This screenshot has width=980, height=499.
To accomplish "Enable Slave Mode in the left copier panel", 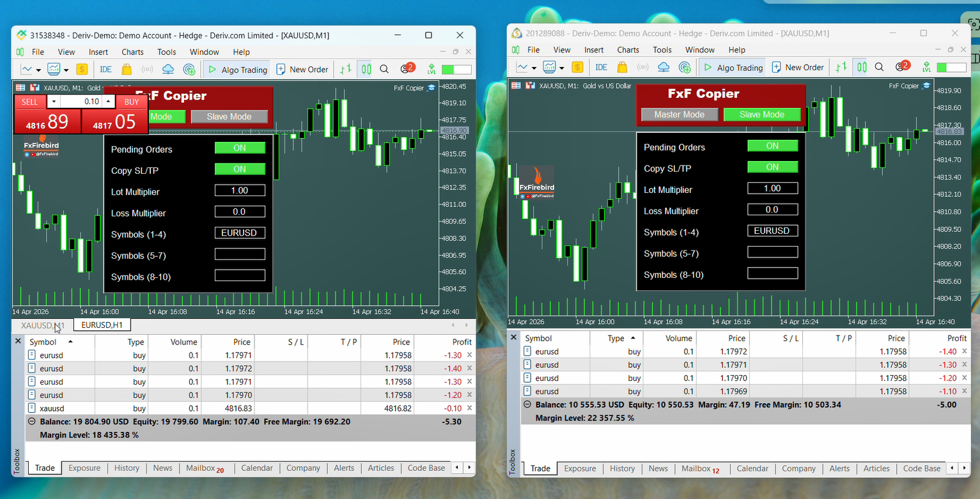I will click(x=229, y=117).
